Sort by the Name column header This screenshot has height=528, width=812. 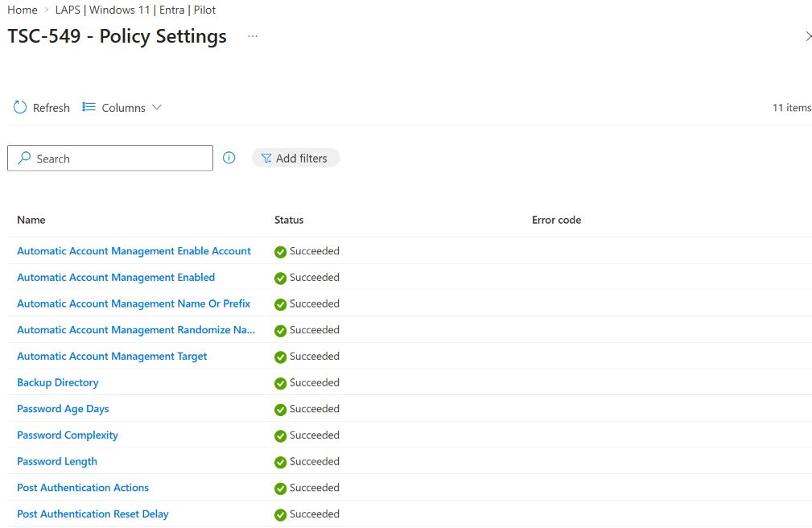tap(31, 220)
